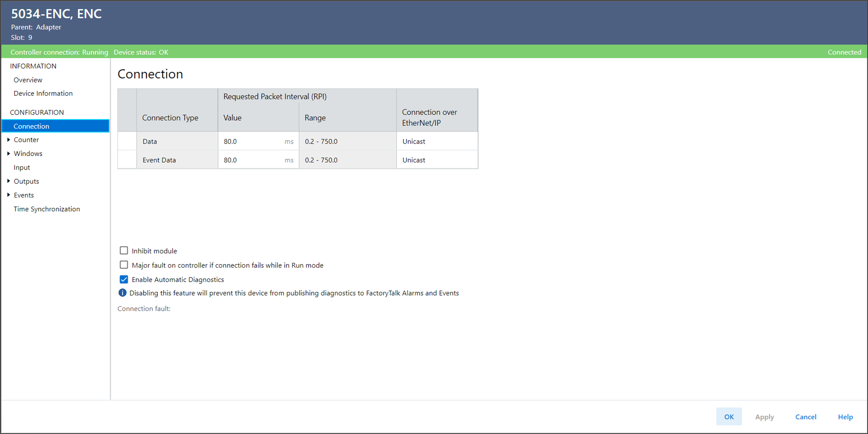Select the Connection configuration item

[32, 126]
